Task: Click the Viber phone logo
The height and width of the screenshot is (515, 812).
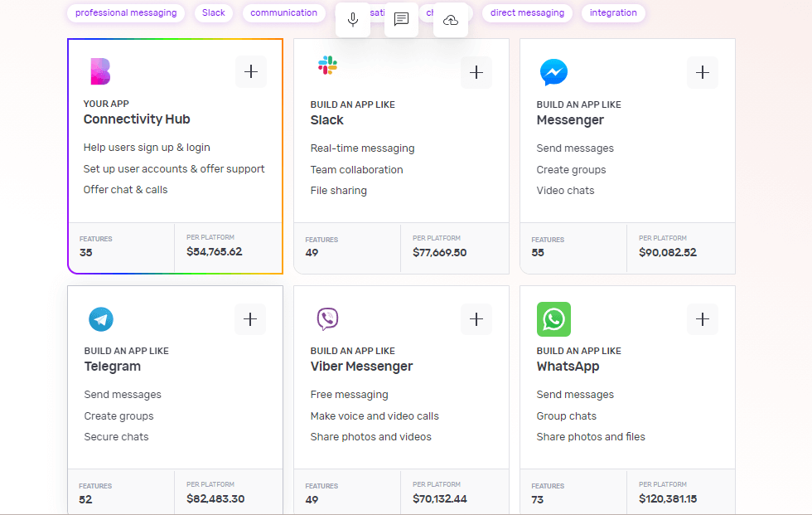Action: (x=327, y=319)
